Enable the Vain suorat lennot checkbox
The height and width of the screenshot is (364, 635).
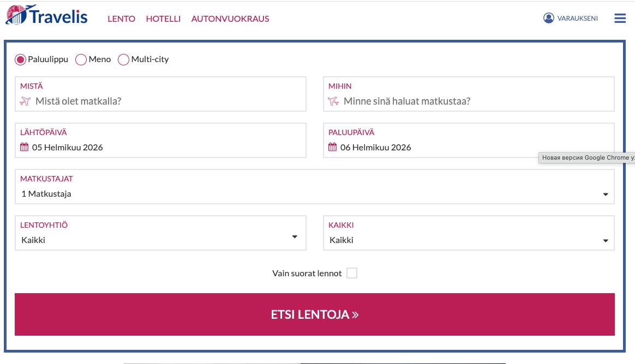(x=352, y=274)
